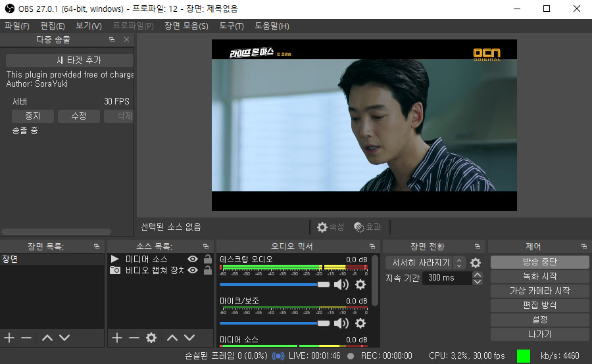Viewport: 592px width, 364px height.
Task: Open source 속성 gear button
Action: click(330, 227)
